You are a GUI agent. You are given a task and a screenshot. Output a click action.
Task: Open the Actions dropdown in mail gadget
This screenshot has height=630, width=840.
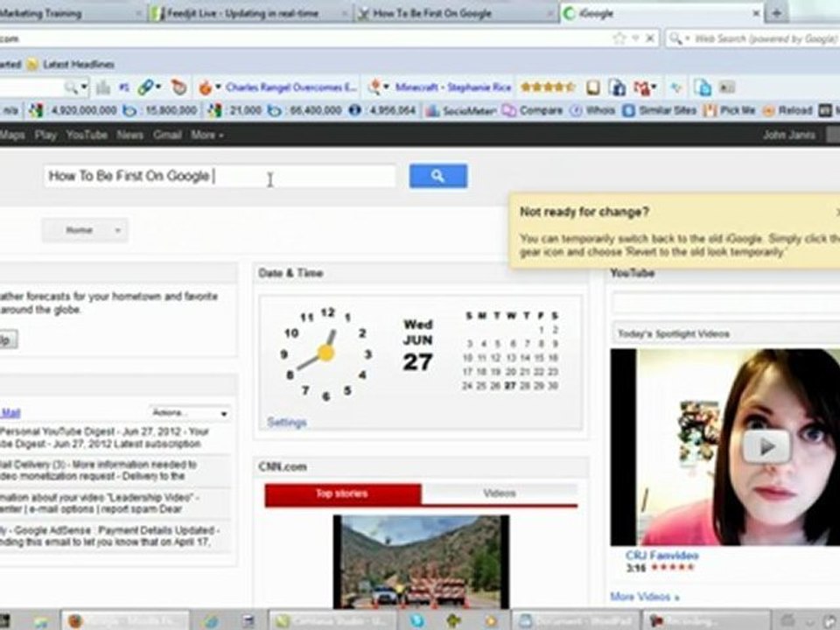tap(190, 412)
